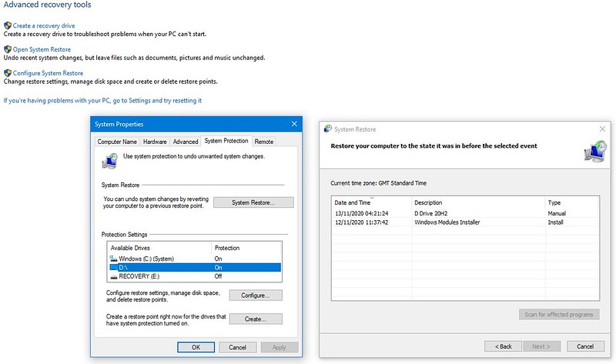The image size is (616, 364).
Task: Confirm System Properties with OK
Action: coord(196,347)
